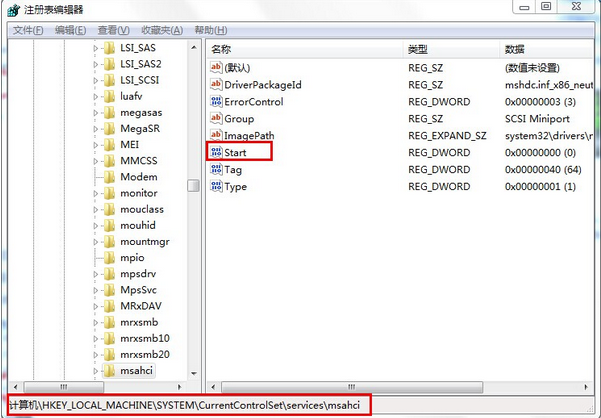Screen dimensions: 601x418
Task: Expand the MMCSS key arrow
Action: (96, 161)
